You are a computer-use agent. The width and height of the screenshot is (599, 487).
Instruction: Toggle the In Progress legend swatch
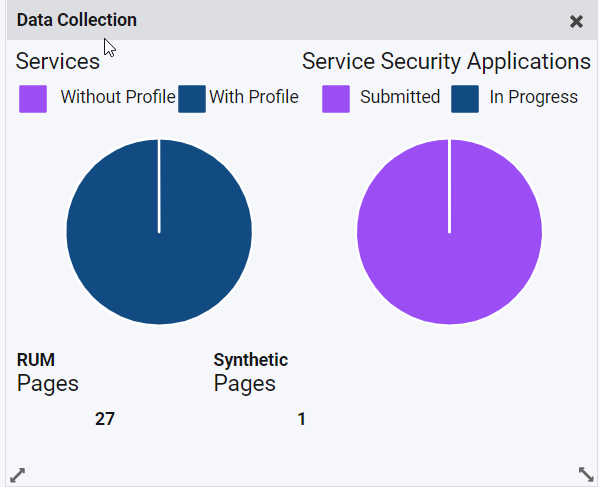click(465, 99)
